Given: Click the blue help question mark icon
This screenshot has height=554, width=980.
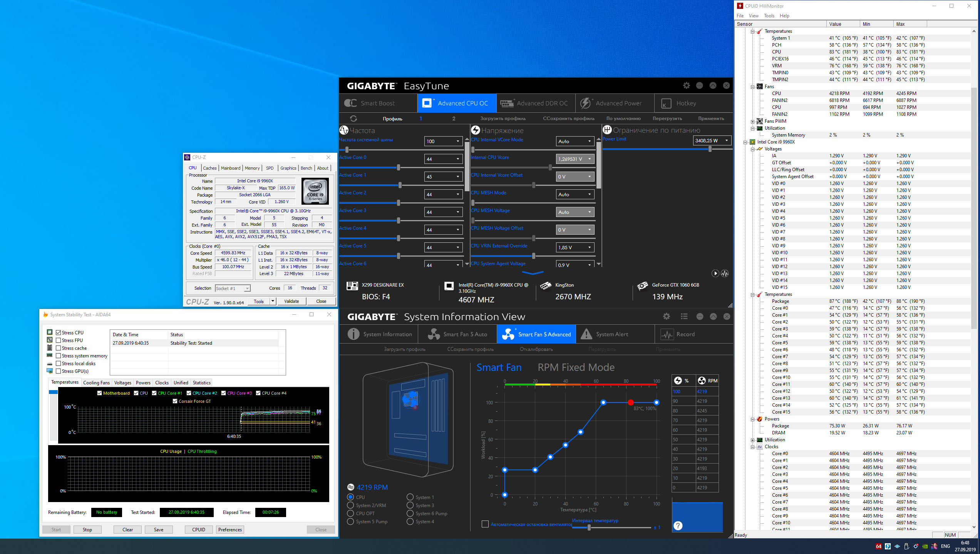Looking at the screenshot, I should 678,526.
